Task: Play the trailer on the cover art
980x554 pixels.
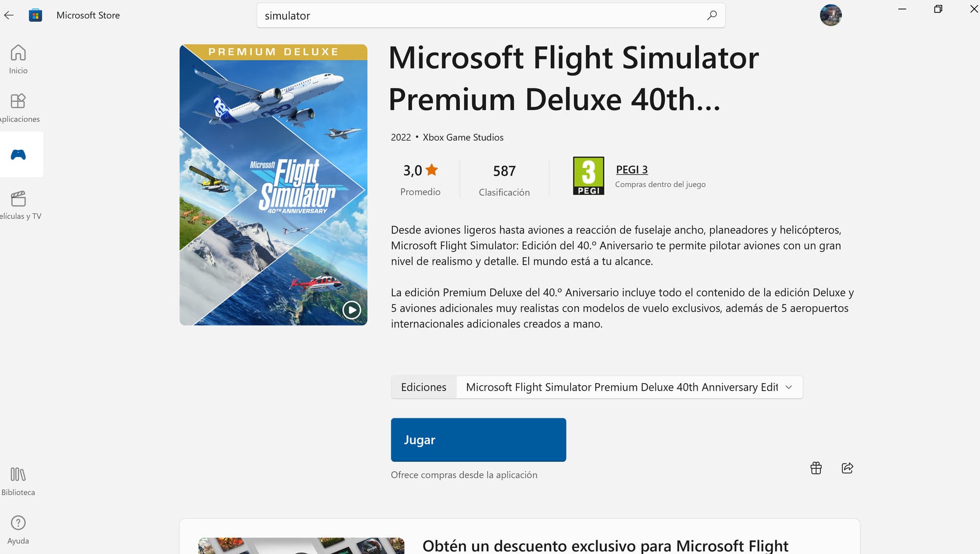Action: [352, 310]
